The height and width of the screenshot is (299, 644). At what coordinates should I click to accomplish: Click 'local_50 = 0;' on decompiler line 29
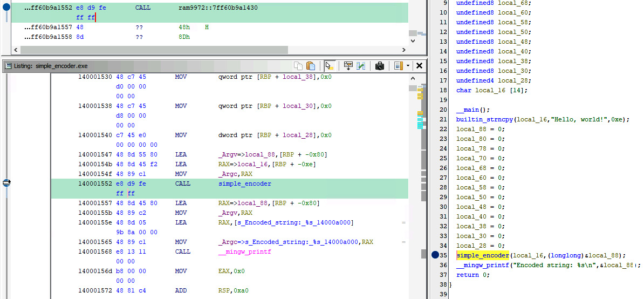coord(481,197)
